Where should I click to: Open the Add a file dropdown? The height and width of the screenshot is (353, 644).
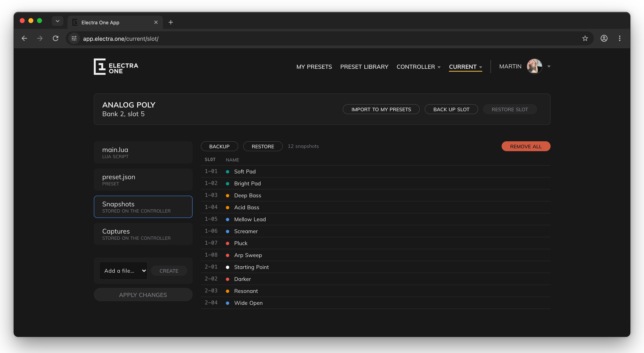[123, 271]
